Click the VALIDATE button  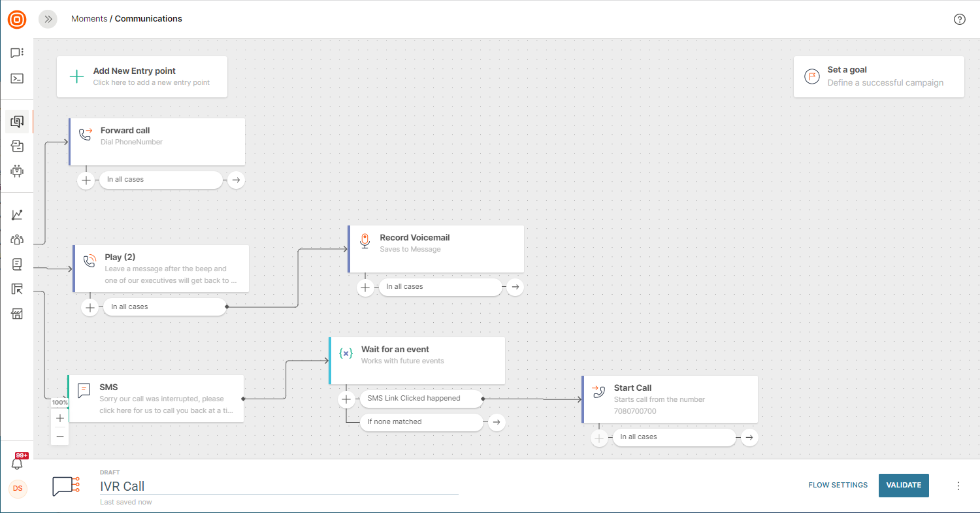[x=904, y=485]
